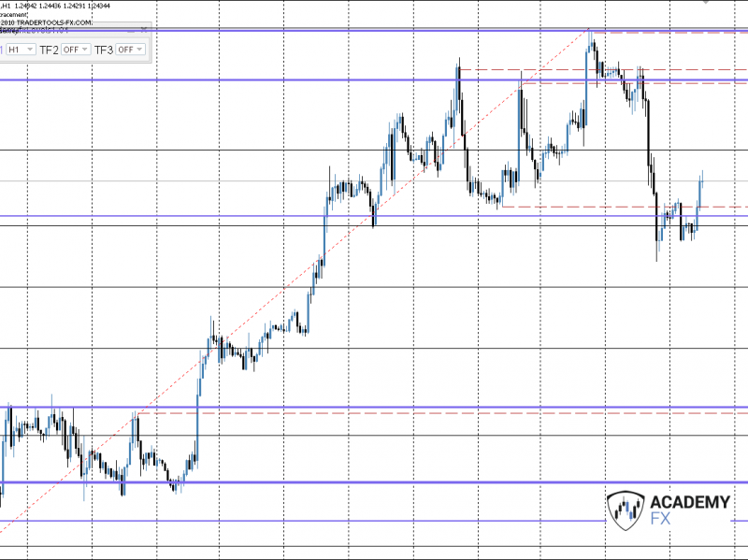Click the TF2 label

(49, 50)
